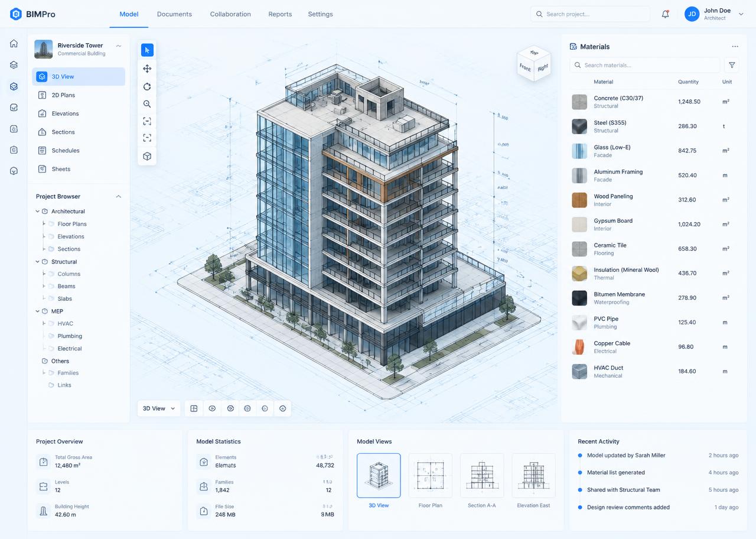This screenshot has width=756, height=539.
Task: Expand Riverside Tower project selector
Action: click(119, 46)
